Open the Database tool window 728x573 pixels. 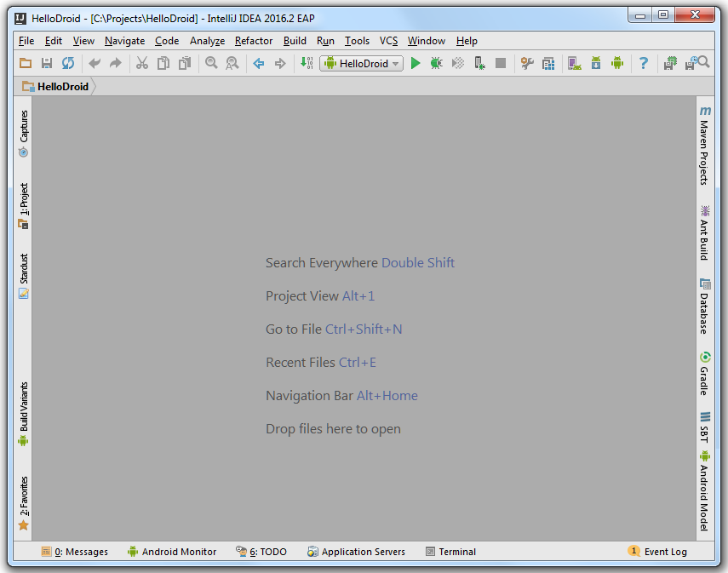click(705, 306)
